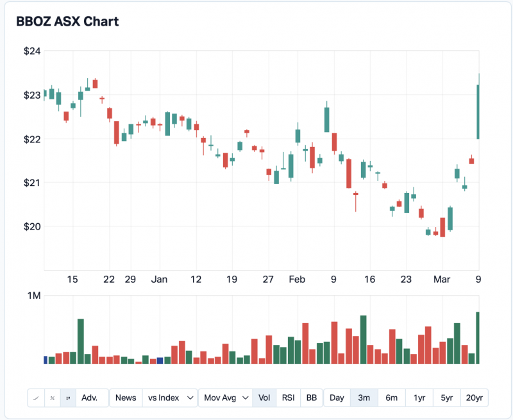Screen dimensions: 513x420
Task: Click the BBOZ ASX Chart heading
Action: (x=67, y=21)
